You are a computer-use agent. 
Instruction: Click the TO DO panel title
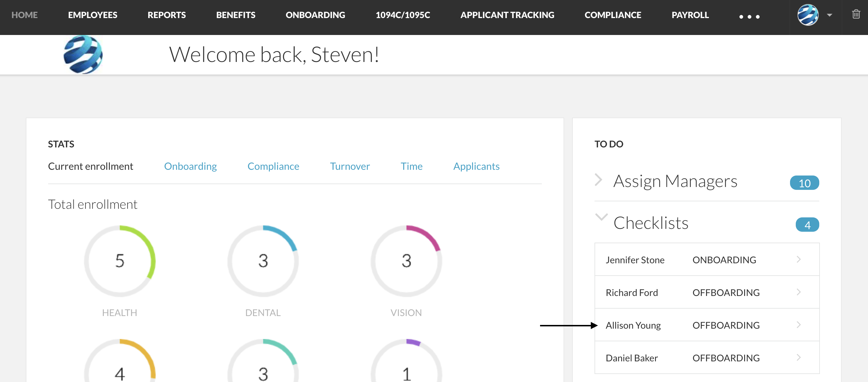609,144
